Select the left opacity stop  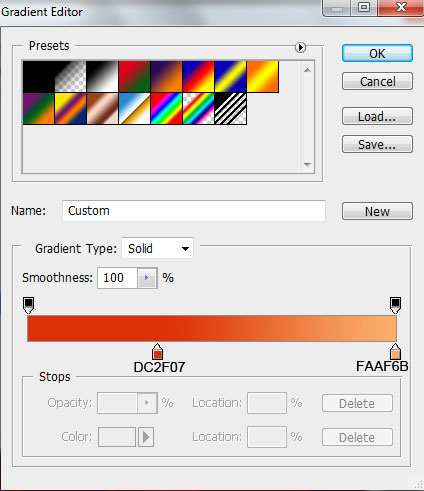click(x=28, y=305)
